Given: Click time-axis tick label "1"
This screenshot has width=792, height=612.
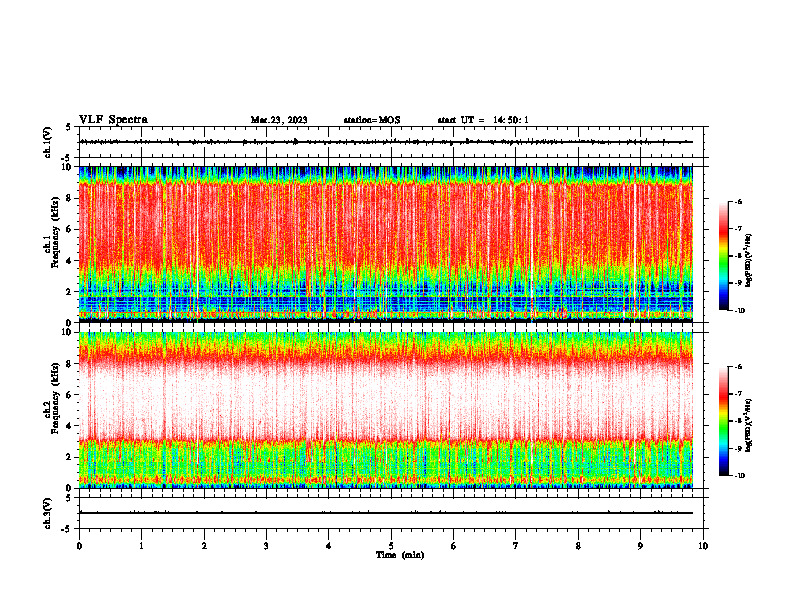Looking at the screenshot, I should click(x=141, y=546).
